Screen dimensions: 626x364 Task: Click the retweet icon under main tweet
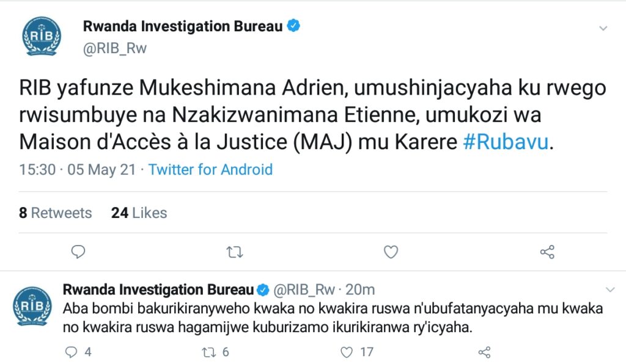point(234,252)
